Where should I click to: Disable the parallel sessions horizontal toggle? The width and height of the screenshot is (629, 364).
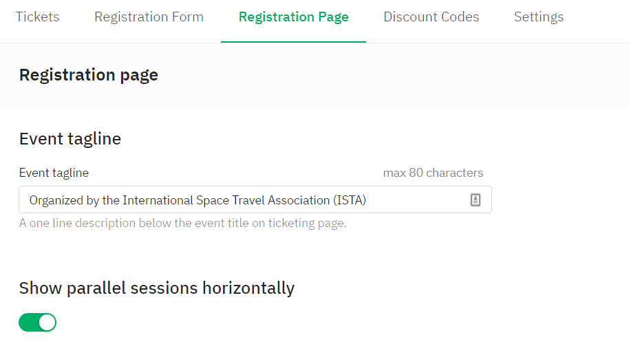(37, 322)
